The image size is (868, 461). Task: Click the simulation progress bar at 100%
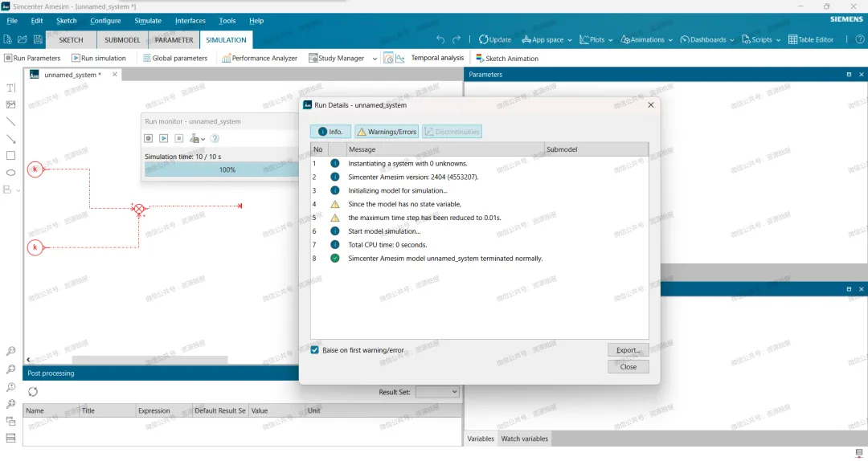click(x=222, y=170)
